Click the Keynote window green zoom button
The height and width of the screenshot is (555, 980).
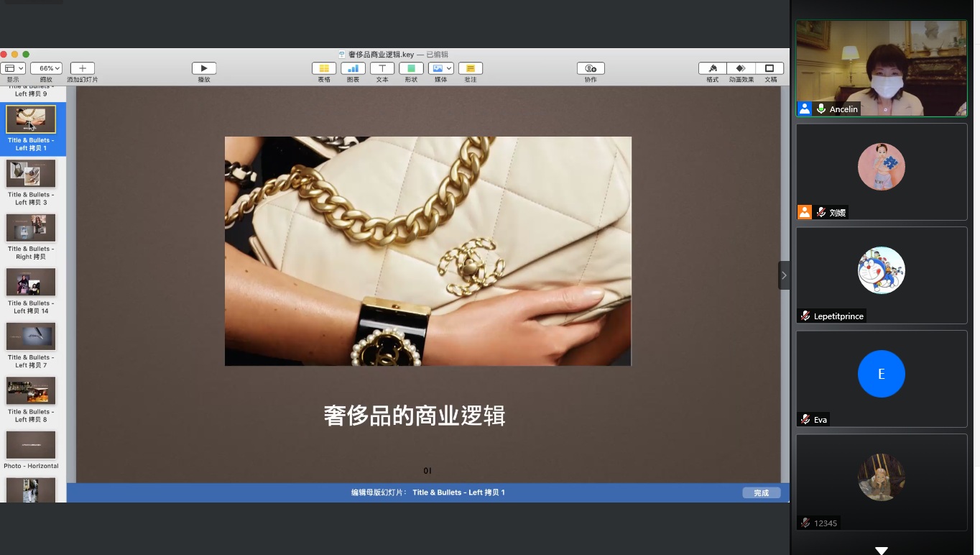(x=26, y=55)
